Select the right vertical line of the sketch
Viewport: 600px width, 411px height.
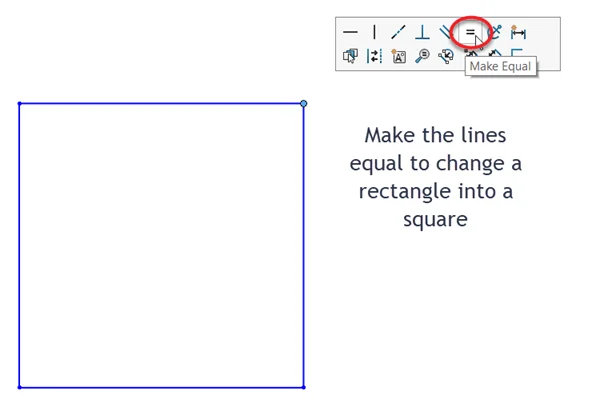(304, 245)
